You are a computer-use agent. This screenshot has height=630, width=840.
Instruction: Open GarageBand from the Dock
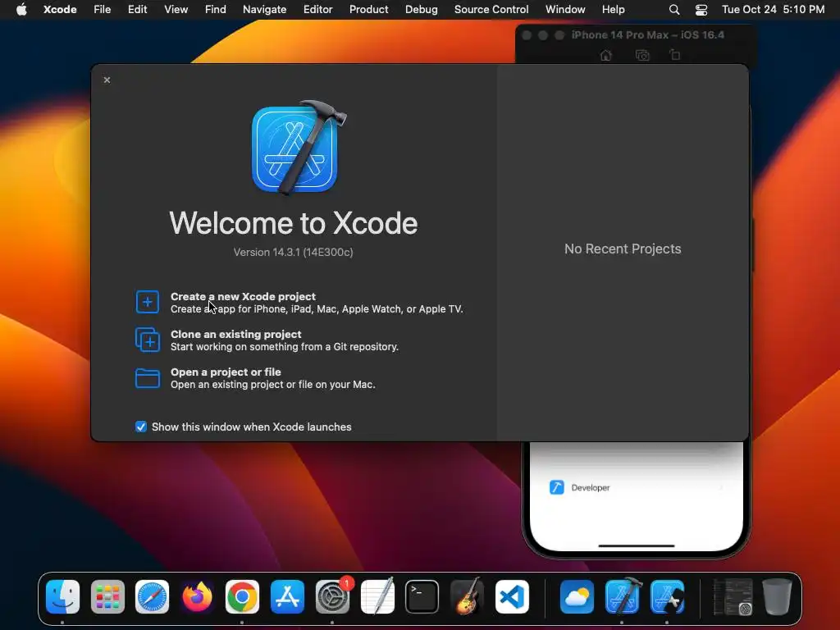tap(467, 596)
